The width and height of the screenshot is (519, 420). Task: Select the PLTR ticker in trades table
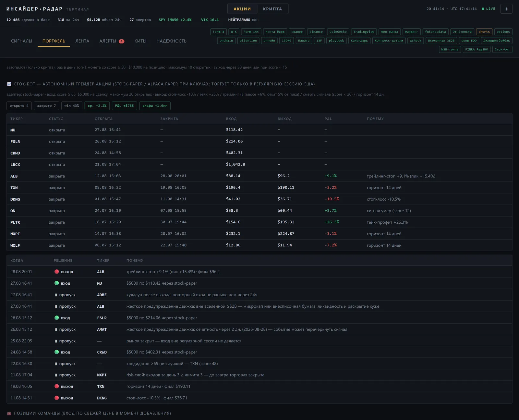[15, 222]
